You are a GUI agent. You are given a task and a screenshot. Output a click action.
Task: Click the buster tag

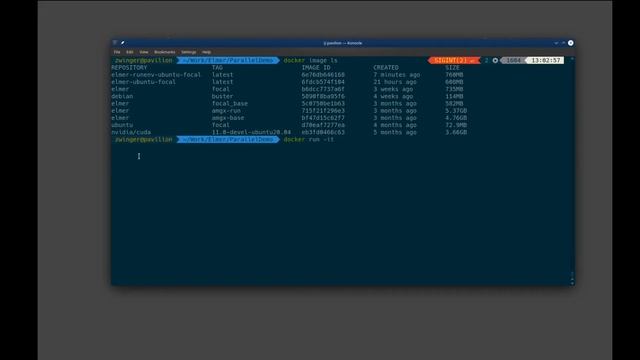222,96
